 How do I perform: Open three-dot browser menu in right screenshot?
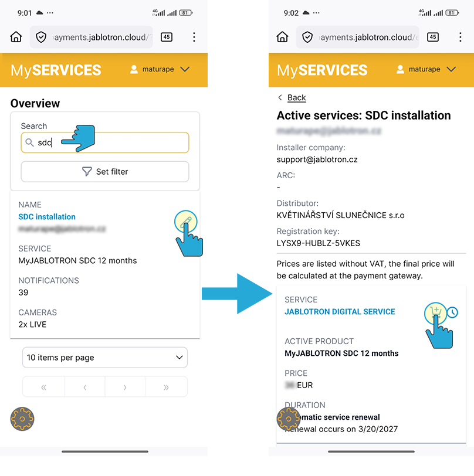(x=461, y=37)
